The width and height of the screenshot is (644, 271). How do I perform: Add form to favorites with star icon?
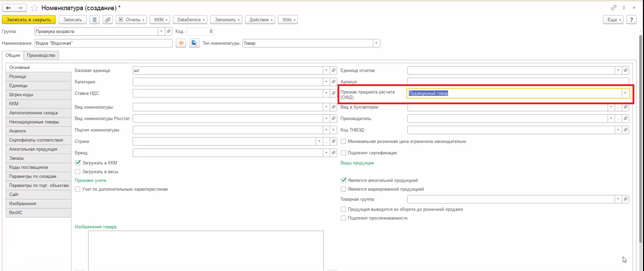pos(34,8)
